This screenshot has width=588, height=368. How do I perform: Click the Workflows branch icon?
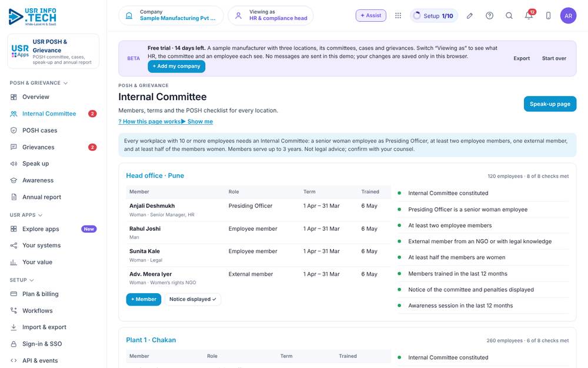(x=14, y=310)
